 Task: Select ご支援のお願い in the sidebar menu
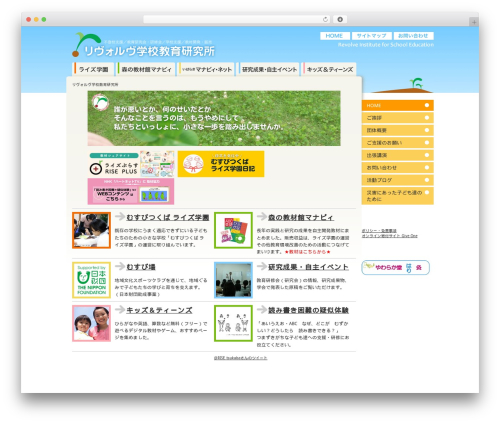click(x=398, y=143)
